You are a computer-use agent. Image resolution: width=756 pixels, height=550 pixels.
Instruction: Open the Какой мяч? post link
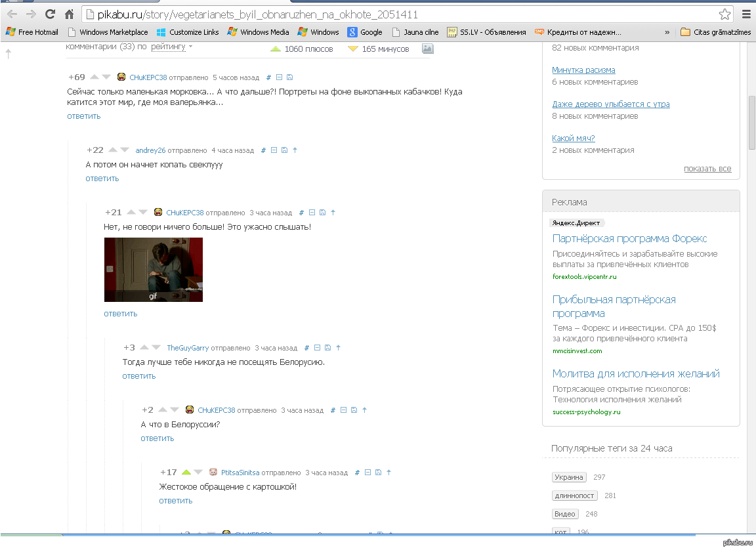coord(574,138)
